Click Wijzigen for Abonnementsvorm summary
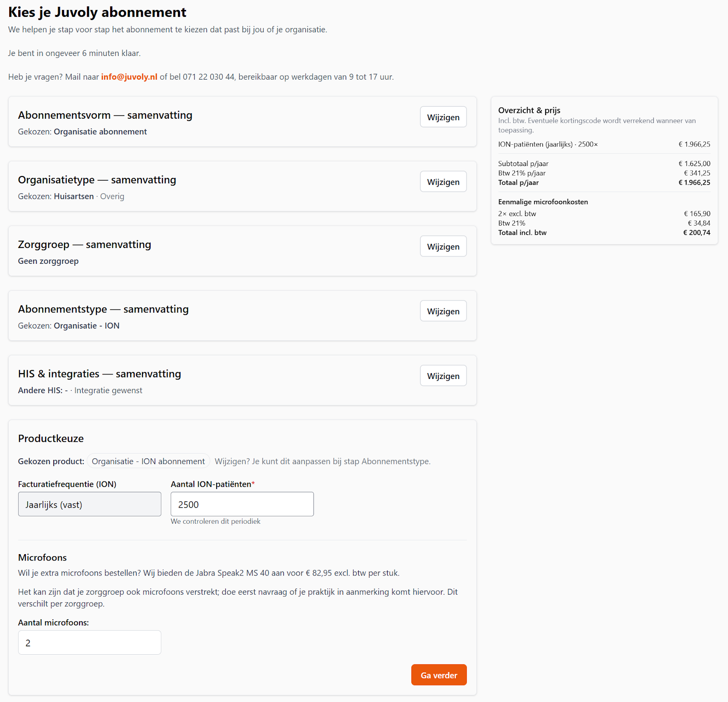Image resolution: width=728 pixels, height=702 pixels. (443, 117)
